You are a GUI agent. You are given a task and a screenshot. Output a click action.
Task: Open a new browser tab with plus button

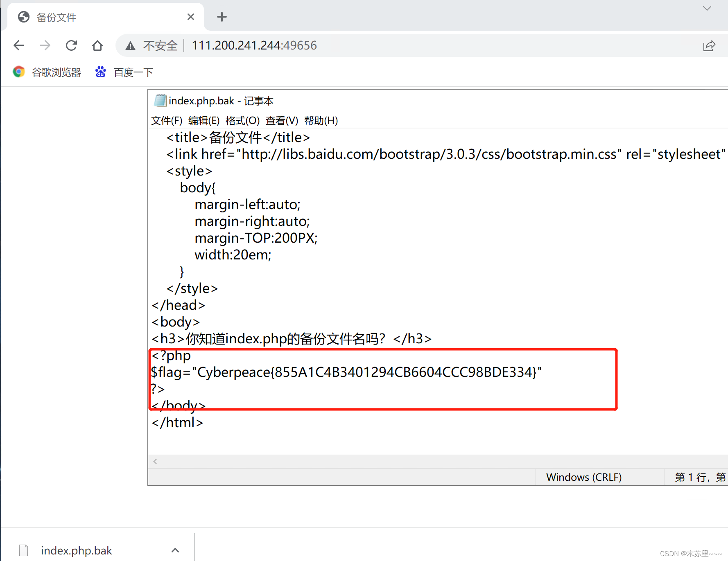pos(222,17)
